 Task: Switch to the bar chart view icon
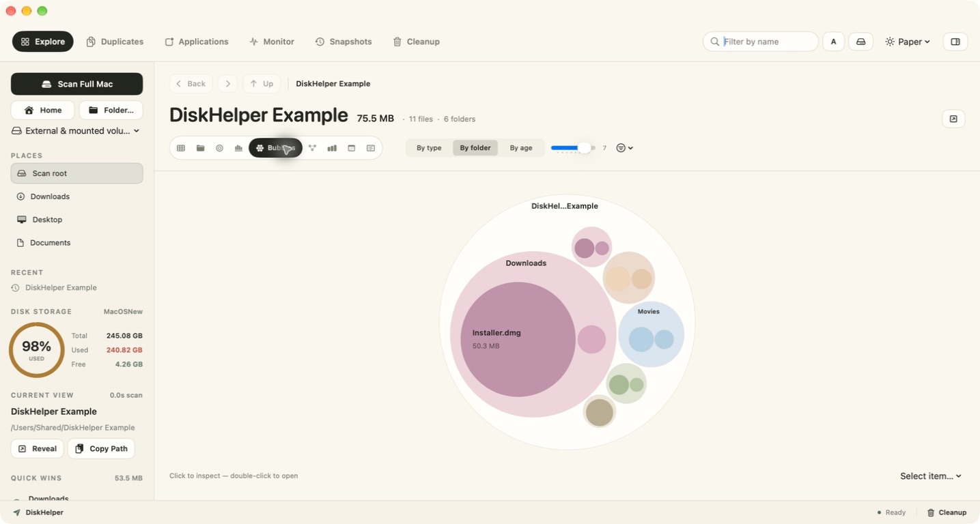[x=332, y=148]
